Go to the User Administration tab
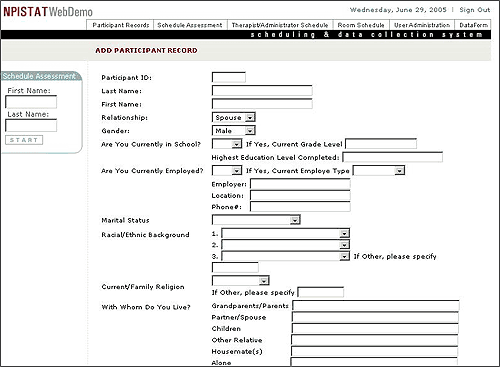Viewport: 500px width, 367px height. coord(422,25)
